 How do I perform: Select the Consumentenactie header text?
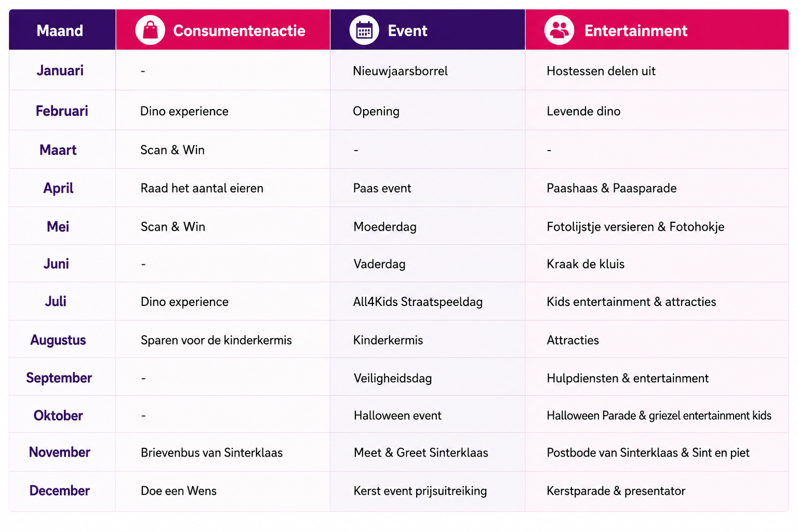239,31
